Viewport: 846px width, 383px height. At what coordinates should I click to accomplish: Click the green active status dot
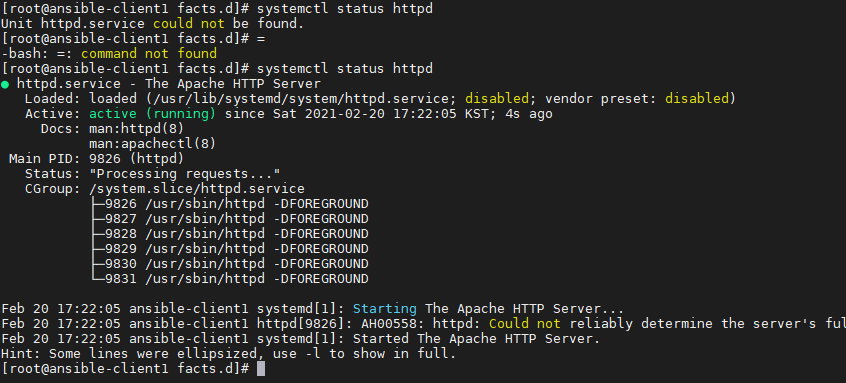[x=5, y=85]
